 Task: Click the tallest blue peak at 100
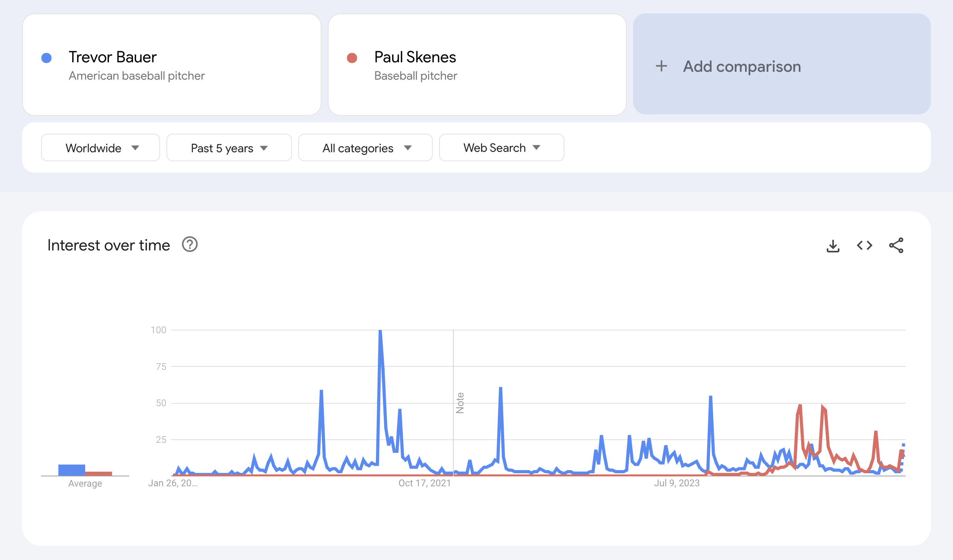pyautogui.click(x=380, y=331)
